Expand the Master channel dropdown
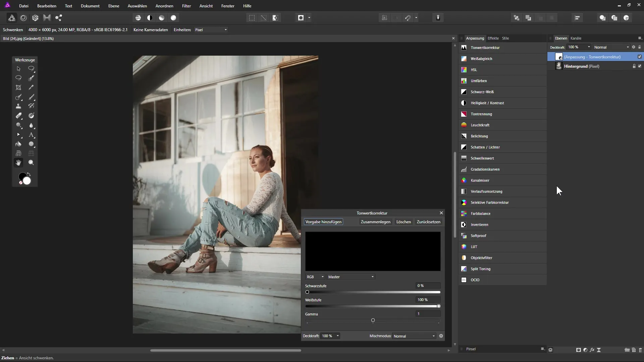The height and width of the screenshot is (362, 644). 351,277
